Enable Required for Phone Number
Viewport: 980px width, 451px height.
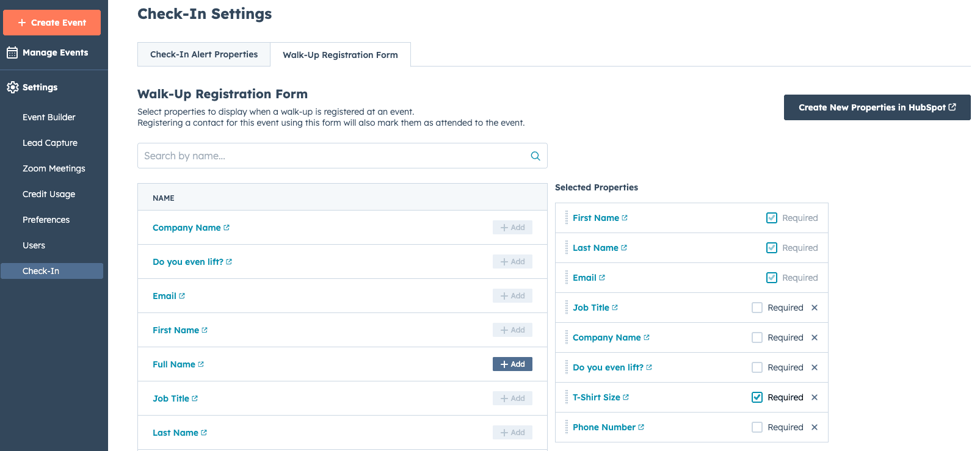757,427
